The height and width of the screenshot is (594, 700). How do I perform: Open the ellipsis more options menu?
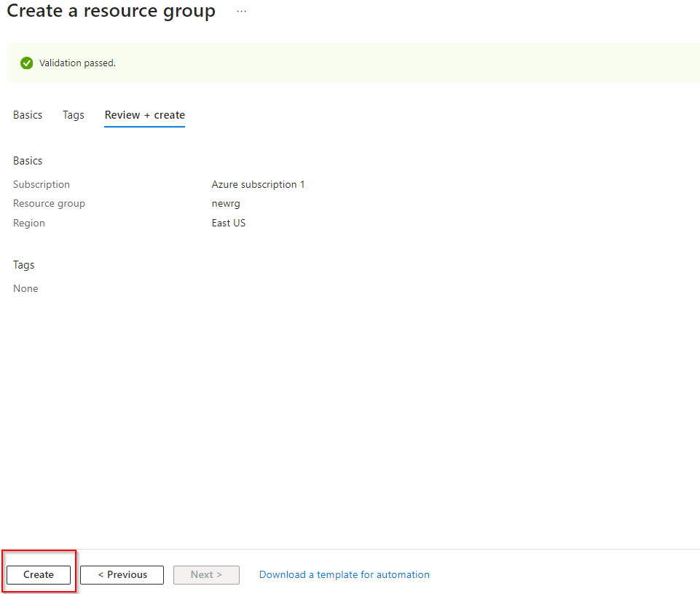click(241, 12)
